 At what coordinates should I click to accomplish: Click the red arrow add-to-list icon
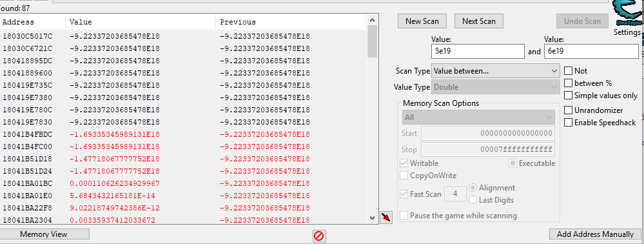point(385,218)
